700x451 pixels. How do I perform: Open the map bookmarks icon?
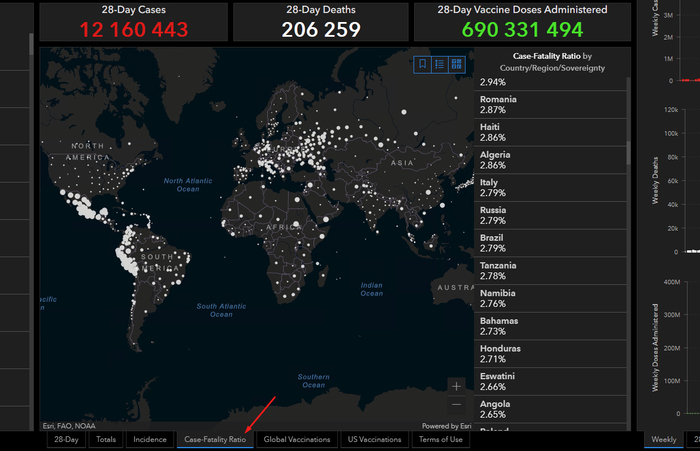coord(423,64)
